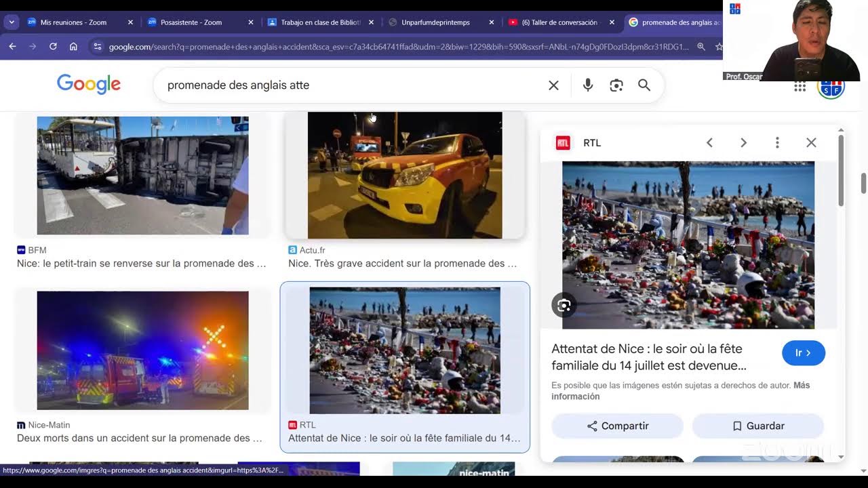
Task: Go forward in browser history
Action: click(x=33, y=47)
